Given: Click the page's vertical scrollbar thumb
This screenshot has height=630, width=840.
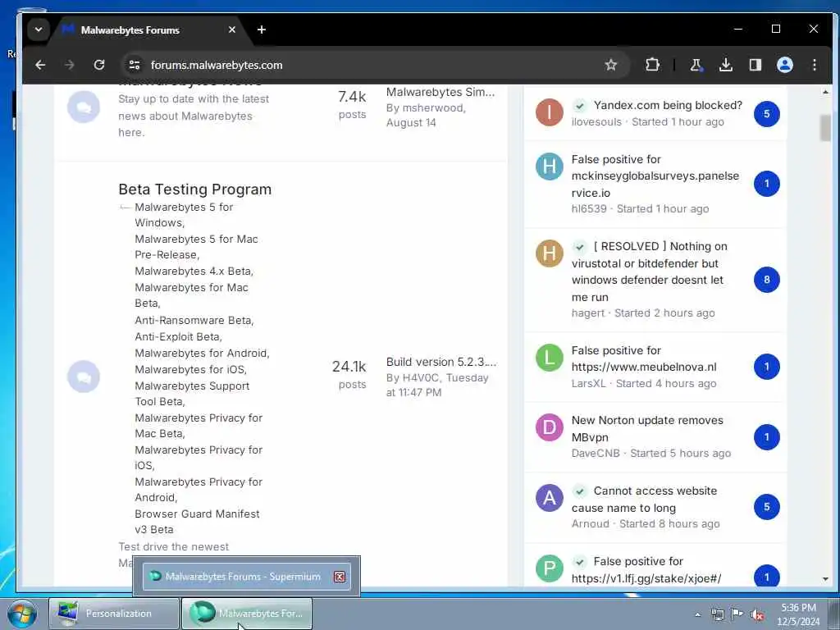Looking at the screenshot, I should point(825,127).
